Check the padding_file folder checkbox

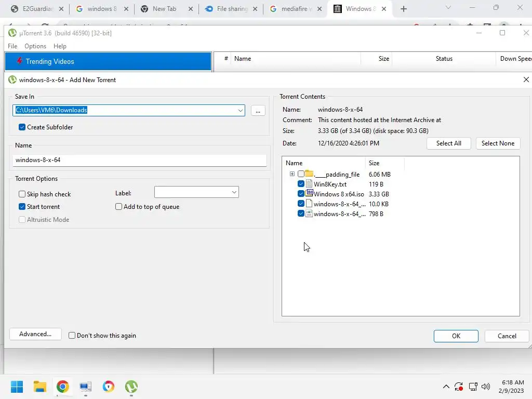point(301,174)
